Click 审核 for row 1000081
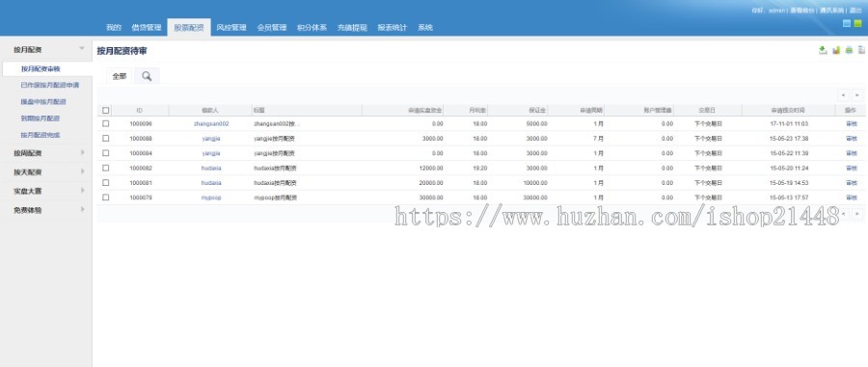868x367 pixels. pos(851,182)
